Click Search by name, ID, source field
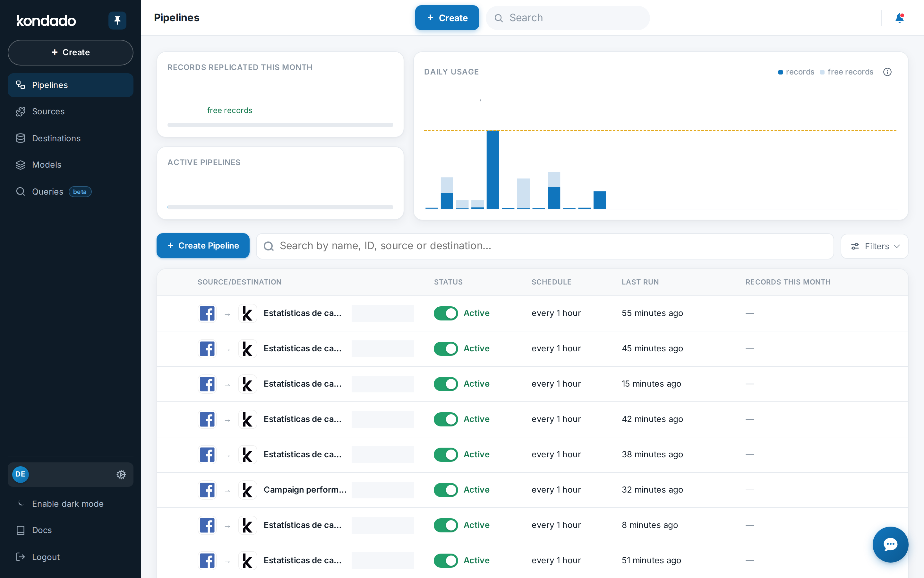This screenshot has height=578, width=924. point(545,246)
